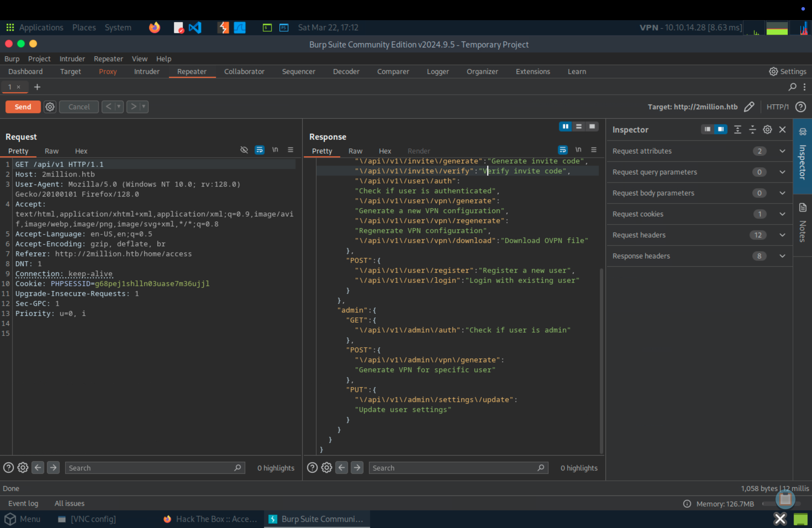This screenshot has height=528, width=812.
Task: Click the Repeater send settings gear icon
Action: tap(50, 107)
